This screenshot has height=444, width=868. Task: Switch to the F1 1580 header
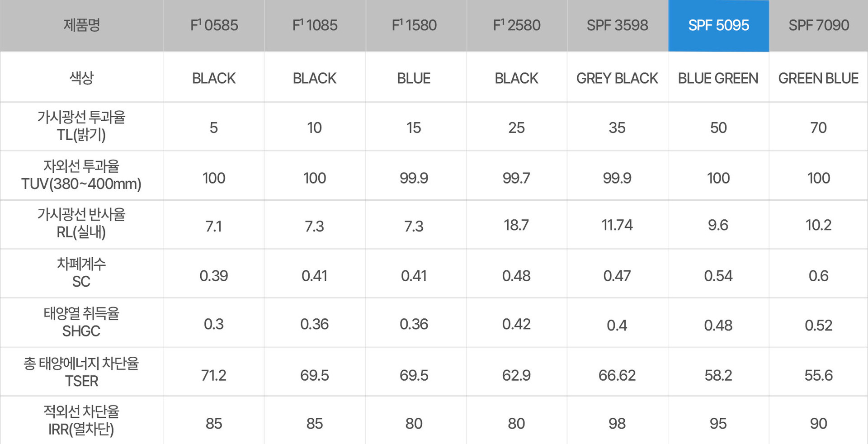416,26
